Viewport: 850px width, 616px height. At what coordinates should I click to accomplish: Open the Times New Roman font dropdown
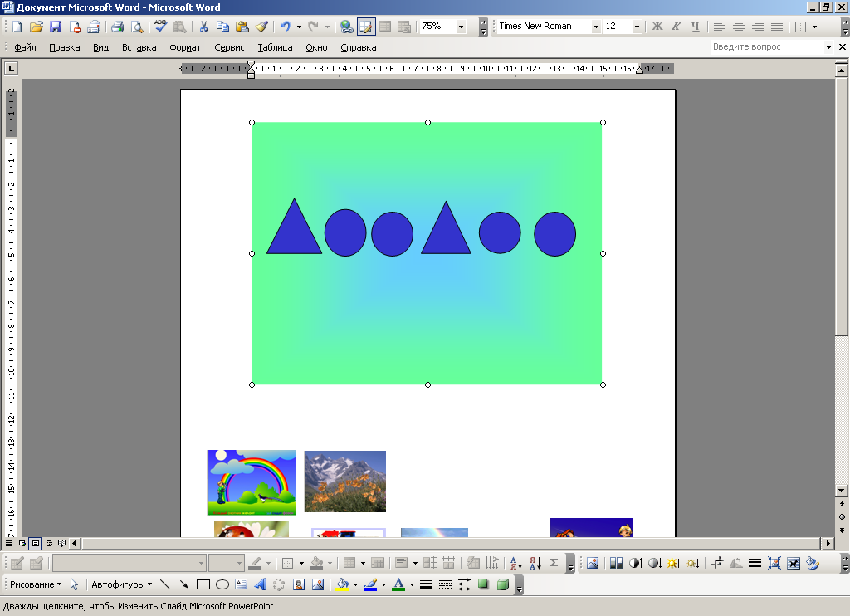596,27
